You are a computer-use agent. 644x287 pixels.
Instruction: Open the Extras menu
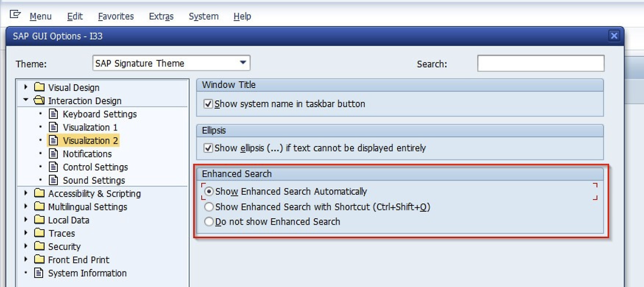161,16
